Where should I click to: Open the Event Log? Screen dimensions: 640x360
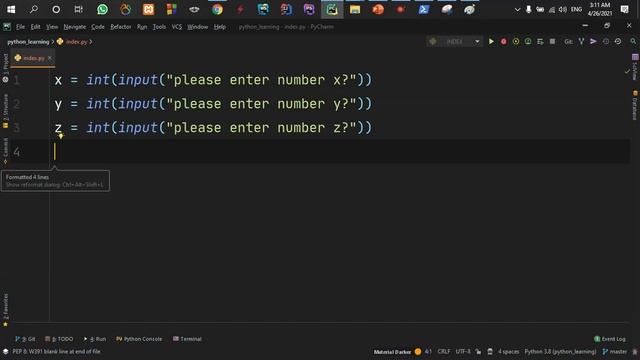[x=610, y=339]
